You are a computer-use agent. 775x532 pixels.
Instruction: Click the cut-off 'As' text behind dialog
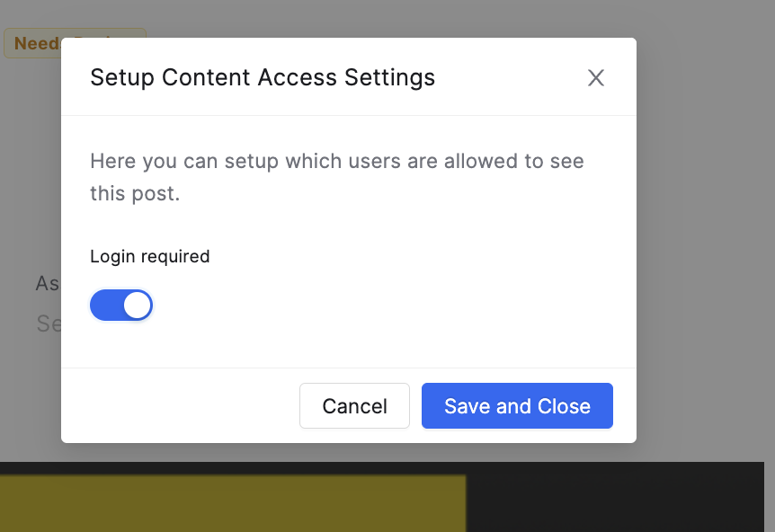click(48, 284)
